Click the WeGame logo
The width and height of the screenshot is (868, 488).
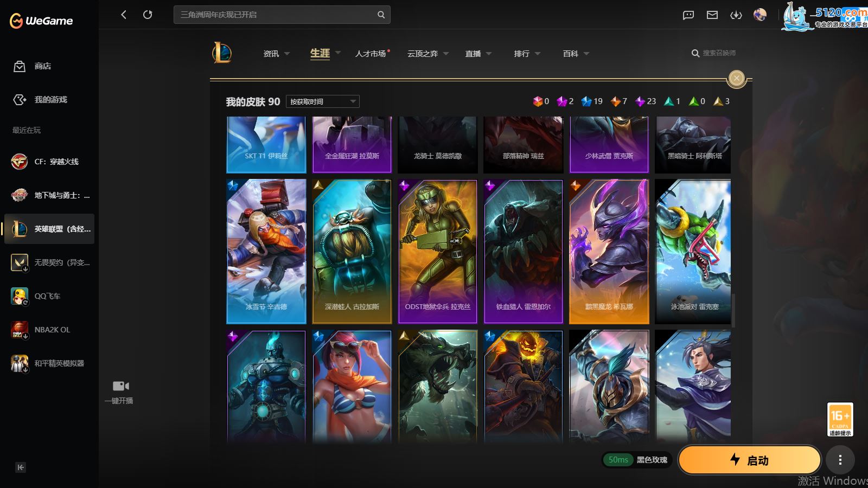(41, 21)
